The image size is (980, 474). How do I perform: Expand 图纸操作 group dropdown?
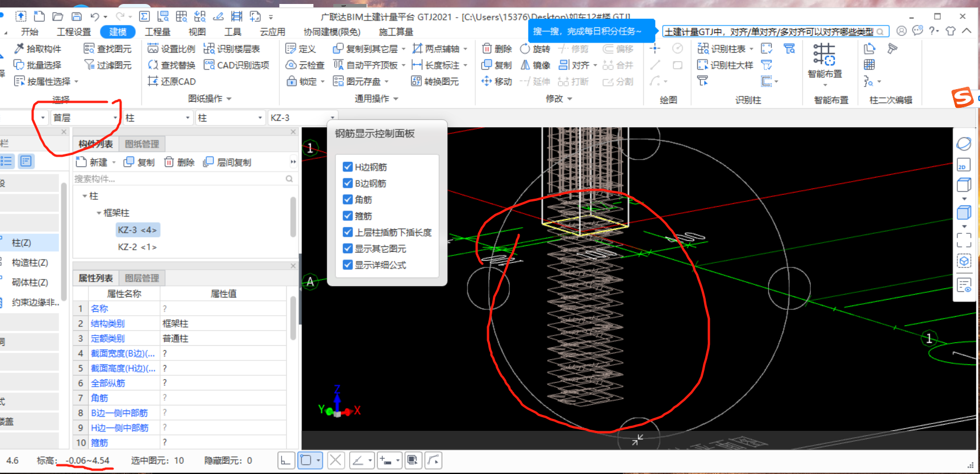[x=229, y=99]
